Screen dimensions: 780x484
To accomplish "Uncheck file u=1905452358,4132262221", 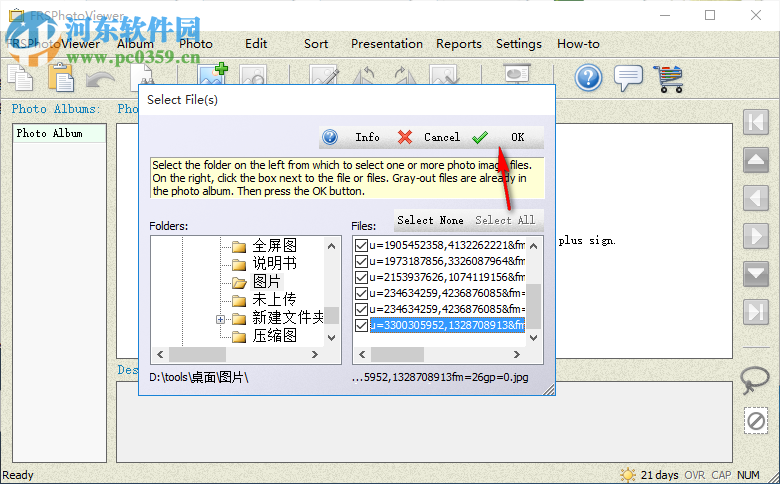I will [362, 245].
